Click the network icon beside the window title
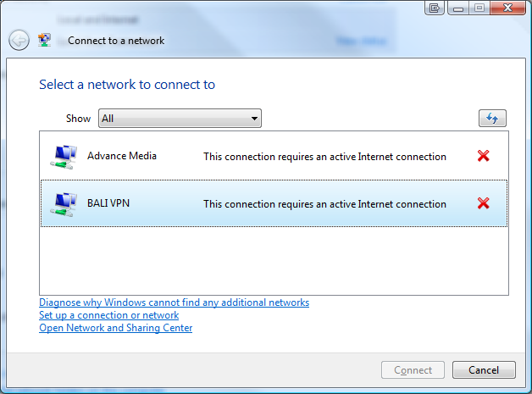Screen dimensions: 532x394 tap(44, 40)
